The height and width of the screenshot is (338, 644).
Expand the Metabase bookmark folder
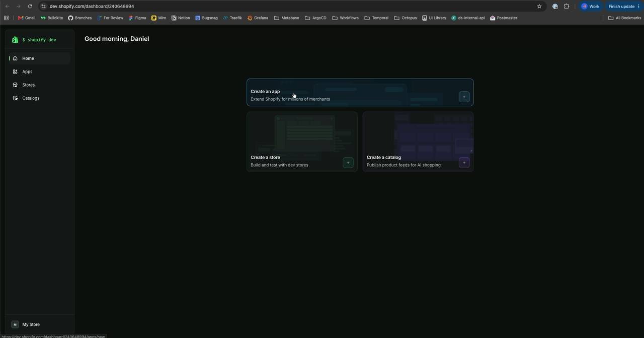coord(287,18)
